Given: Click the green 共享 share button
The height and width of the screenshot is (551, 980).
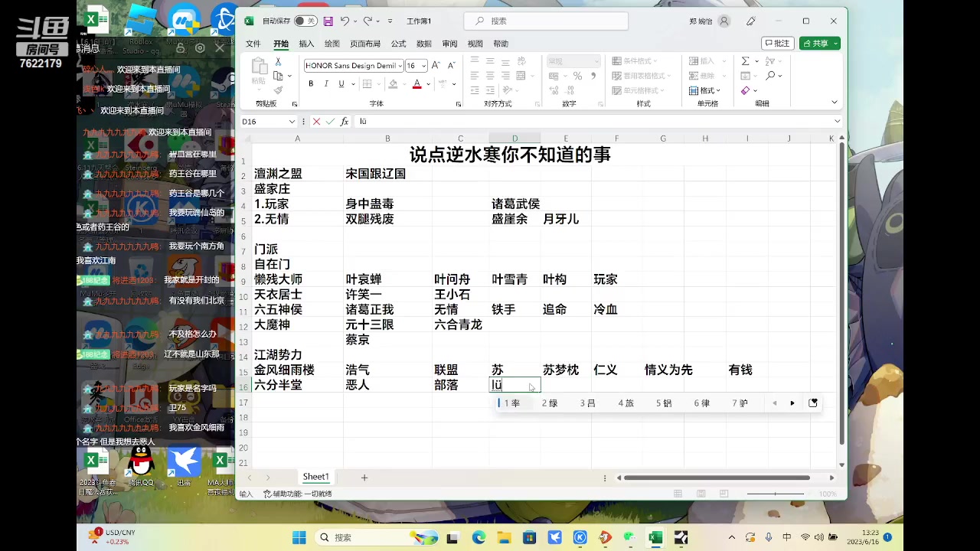Looking at the screenshot, I should (x=818, y=44).
